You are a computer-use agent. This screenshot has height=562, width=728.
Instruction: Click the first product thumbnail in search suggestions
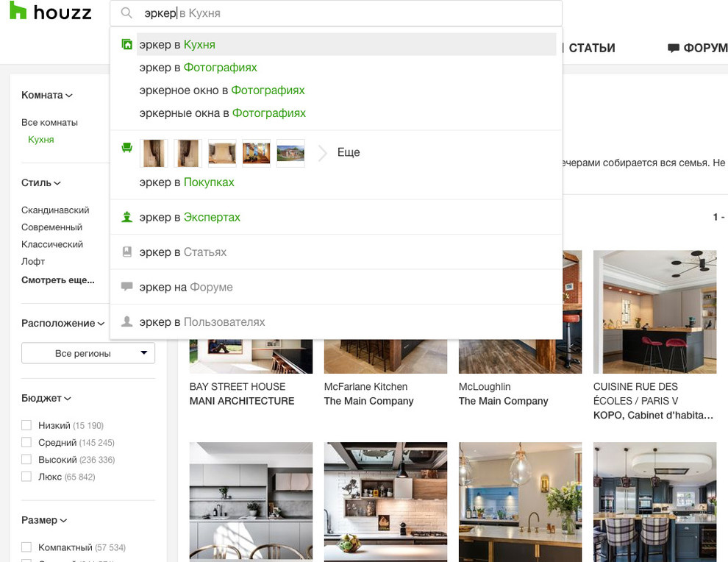(x=154, y=152)
